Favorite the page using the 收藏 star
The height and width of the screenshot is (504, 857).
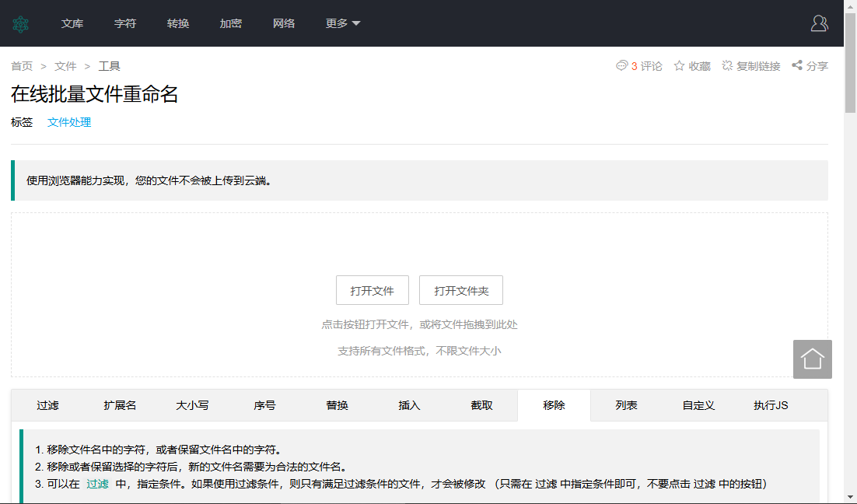click(692, 66)
